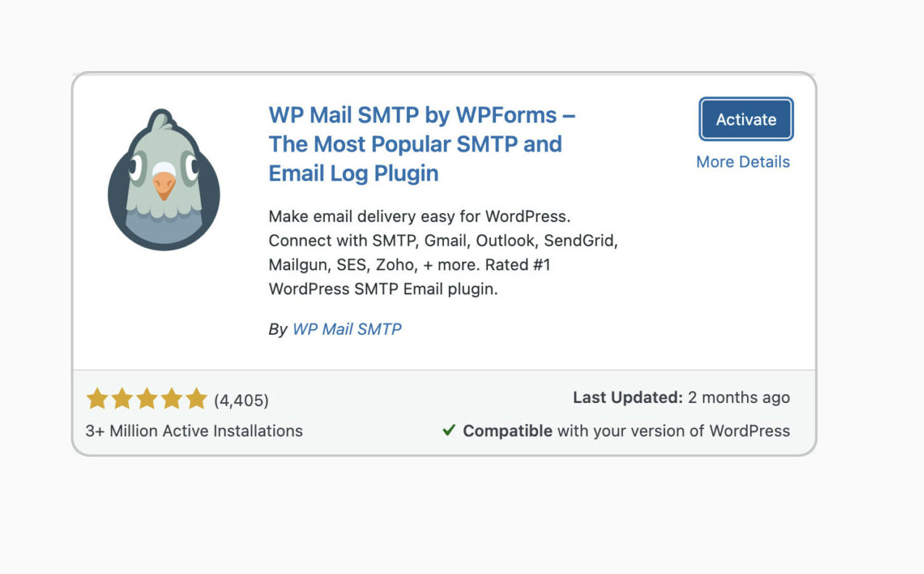Click the pigeon plugin icon

164,180
